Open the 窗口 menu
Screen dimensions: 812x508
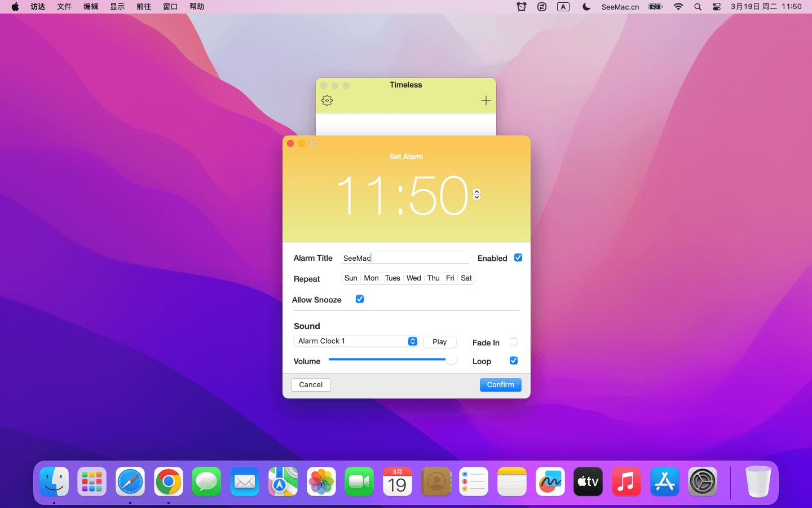tap(170, 7)
